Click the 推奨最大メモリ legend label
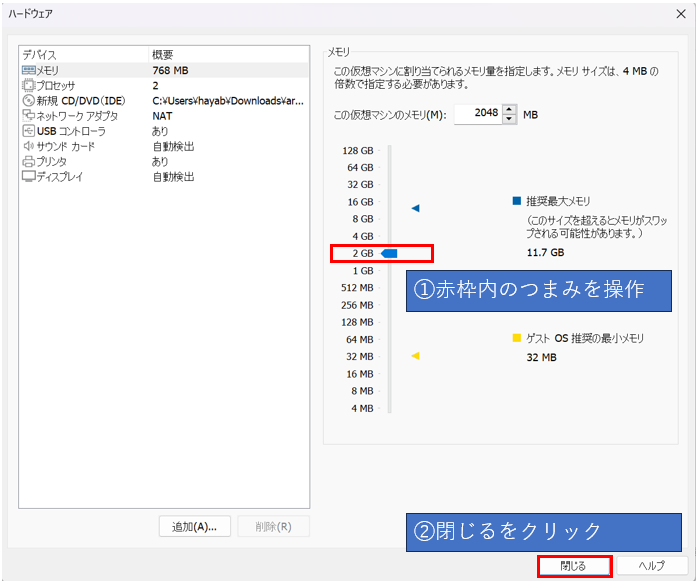The width and height of the screenshot is (699, 584). tap(558, 201)
